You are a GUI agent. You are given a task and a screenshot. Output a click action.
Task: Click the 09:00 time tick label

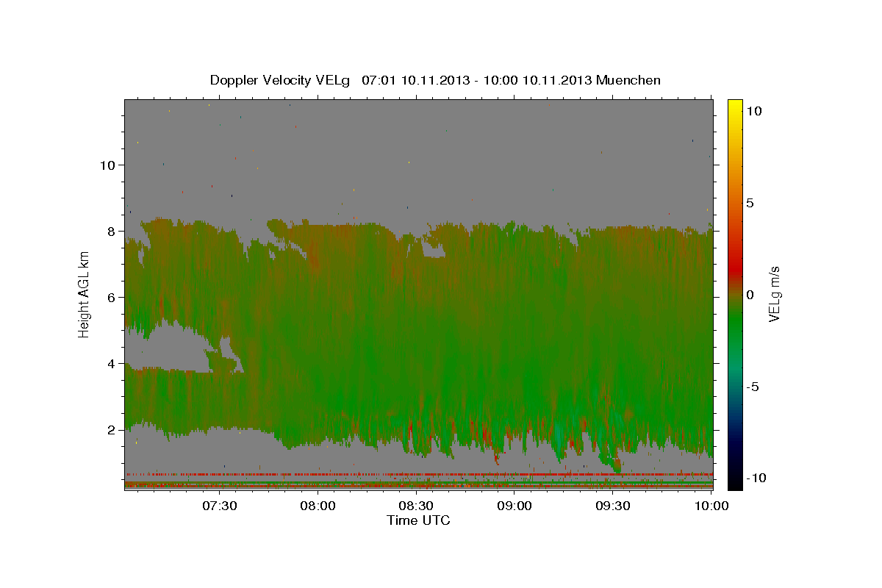coord(514,506)
